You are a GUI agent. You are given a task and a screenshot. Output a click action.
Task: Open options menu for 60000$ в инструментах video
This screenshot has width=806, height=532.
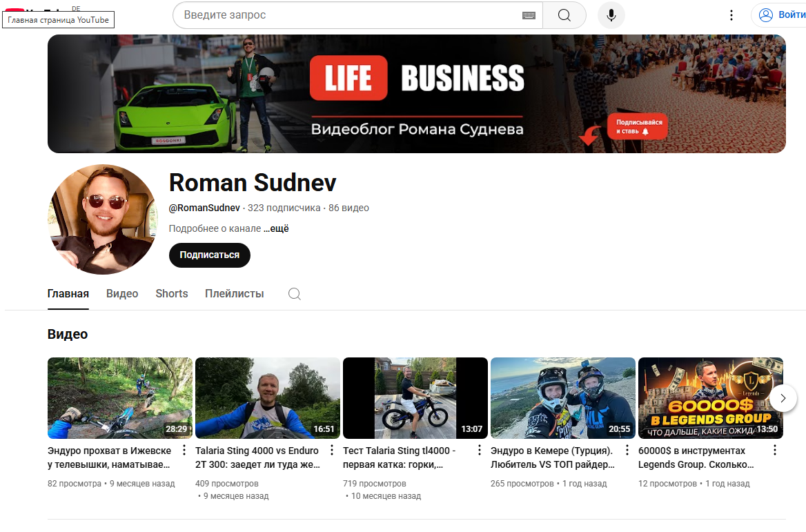(775, 451)
